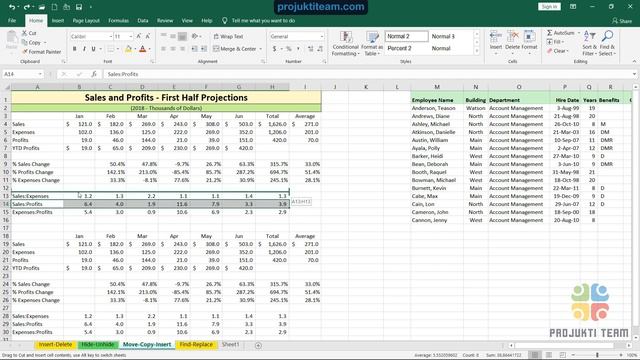Switch to the Insert ribbon tab

[58, 20]
